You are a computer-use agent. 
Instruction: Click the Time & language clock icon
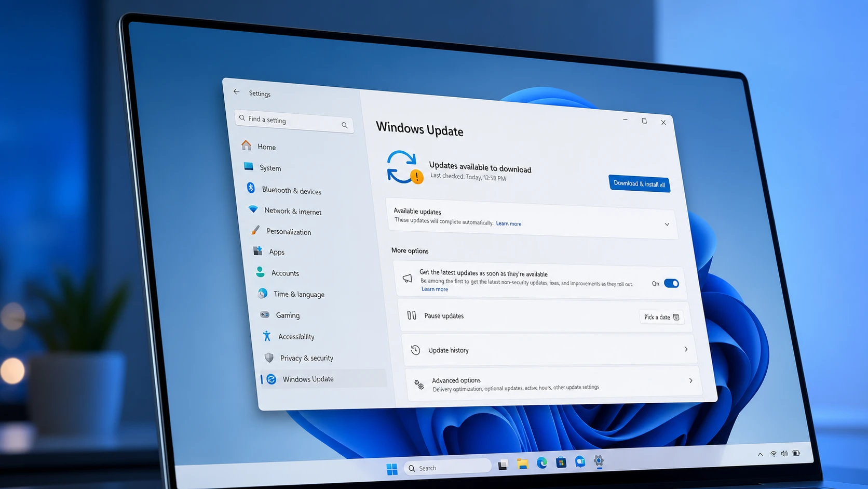[x=263, y=293]
